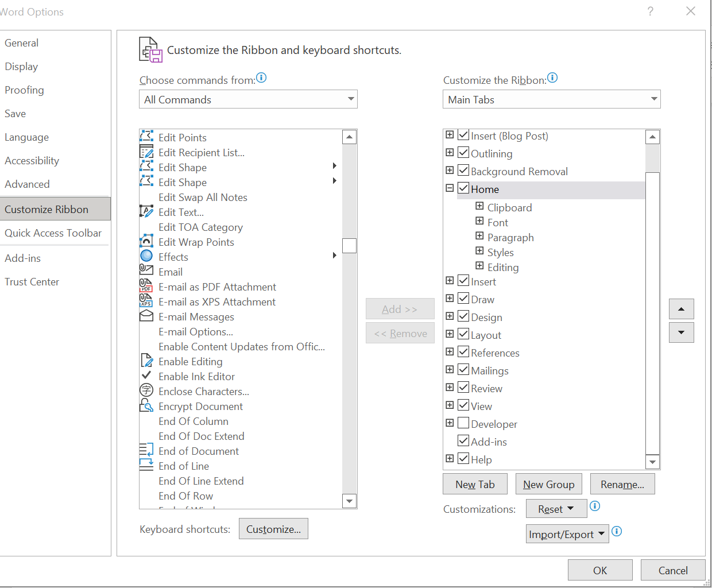Click info icon next to Reset button

(x=595, y=506)
